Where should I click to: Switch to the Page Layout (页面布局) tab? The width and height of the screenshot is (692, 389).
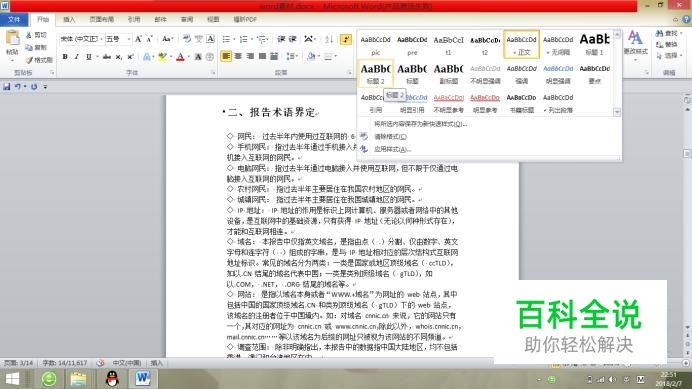(x=102, y=19)
